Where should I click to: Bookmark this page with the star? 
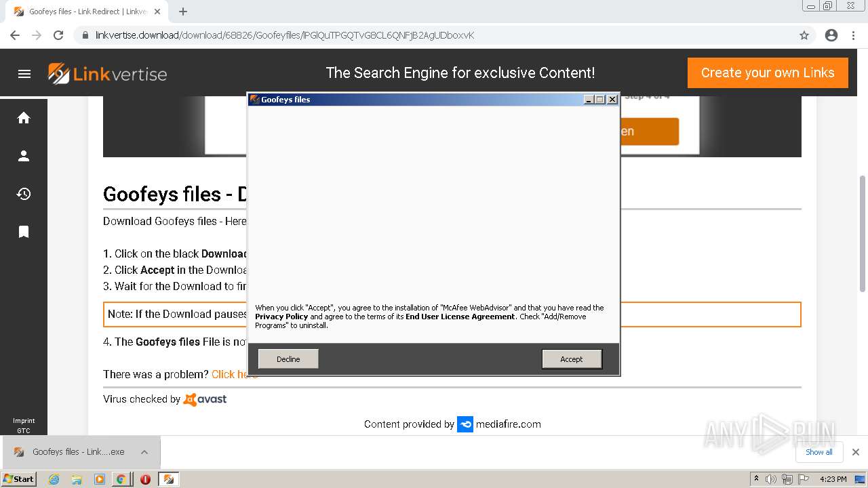804,35
